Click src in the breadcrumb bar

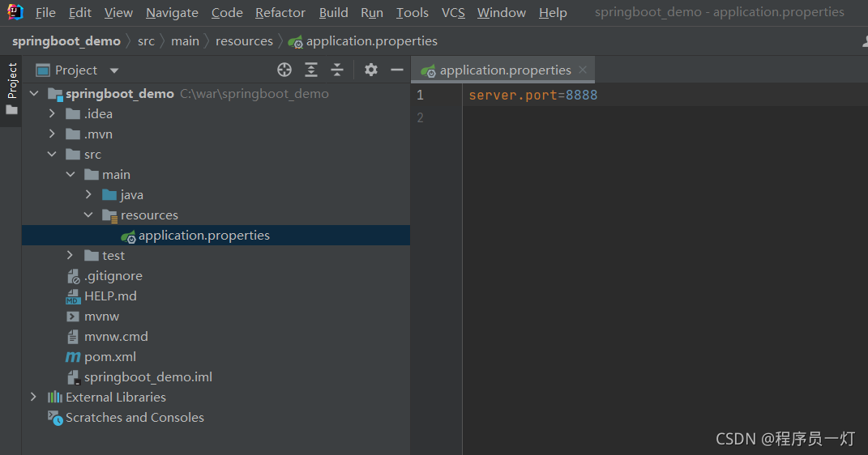146,41
